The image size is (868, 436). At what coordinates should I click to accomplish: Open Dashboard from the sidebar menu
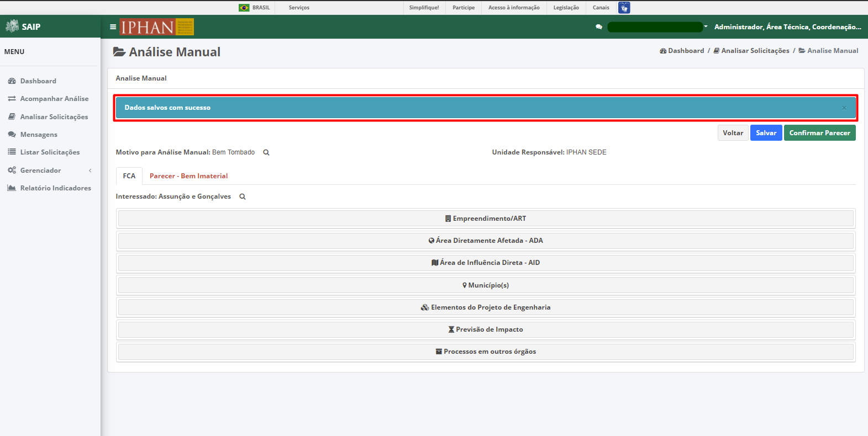pos(38,81)
